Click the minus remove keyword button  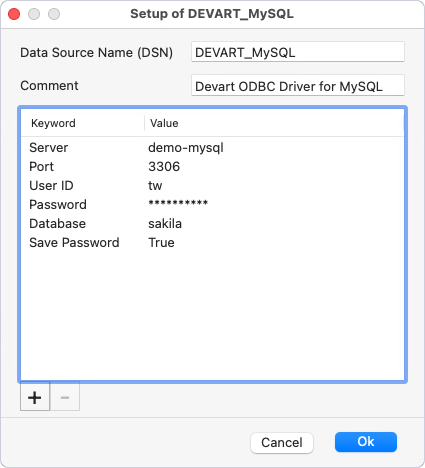(x=65, y=396)
